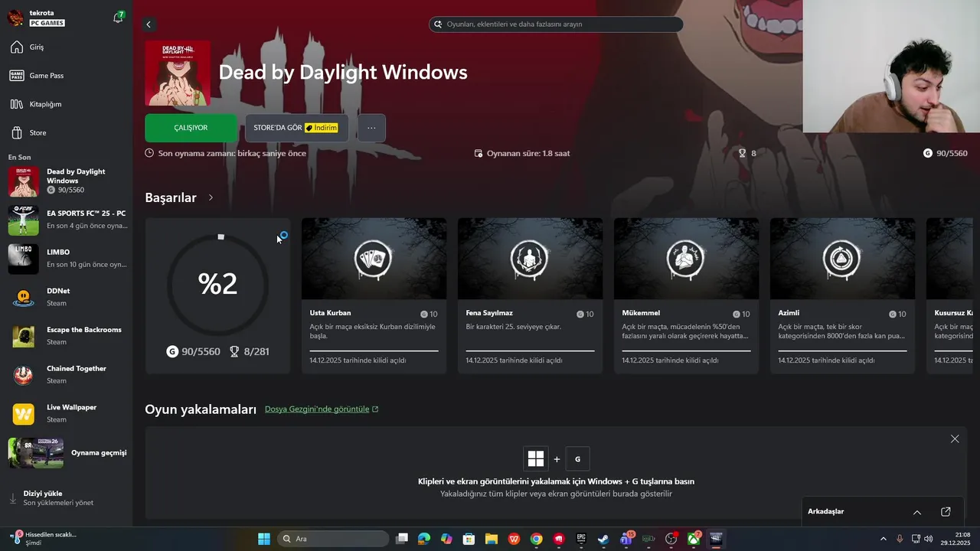Screen dimensions: 980x551
Task: Open the notifications bell icon
Action: (x=118, y=18)
